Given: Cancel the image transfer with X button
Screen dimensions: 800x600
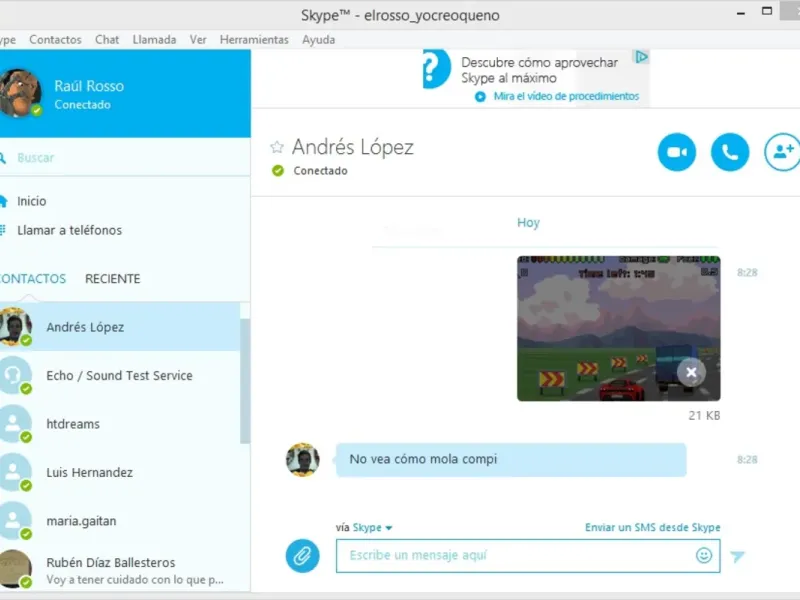Looking at the screenshot, I should pyautogui.click(x=691, y=372).
